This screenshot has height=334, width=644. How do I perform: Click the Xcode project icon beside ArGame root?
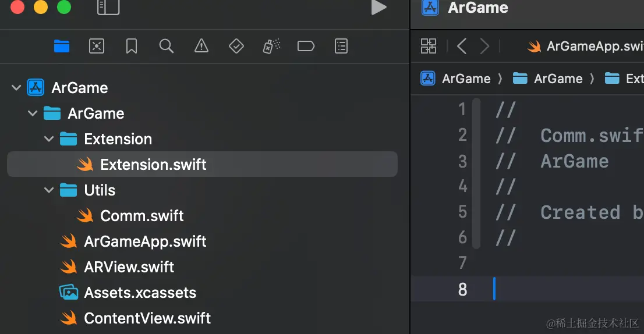click(x=36, y=87)
